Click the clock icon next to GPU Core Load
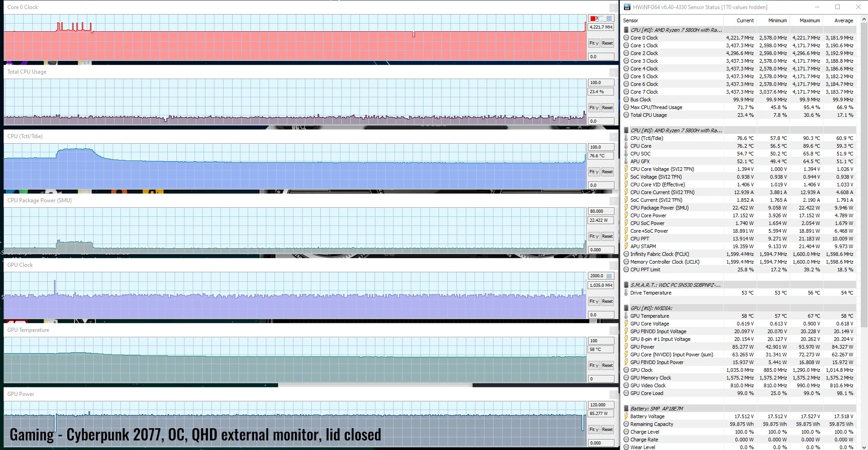This screenshot has width=868, height=450. click(626, 393)
